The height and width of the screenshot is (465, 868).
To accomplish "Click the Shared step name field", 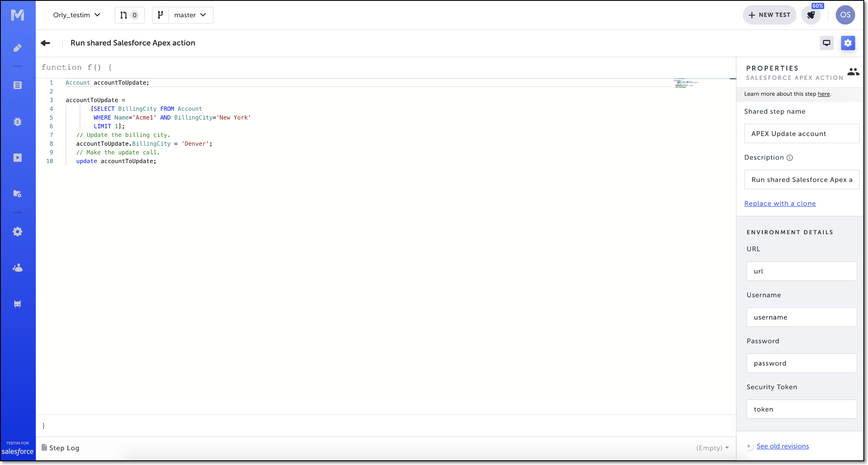I will point(801,134).
